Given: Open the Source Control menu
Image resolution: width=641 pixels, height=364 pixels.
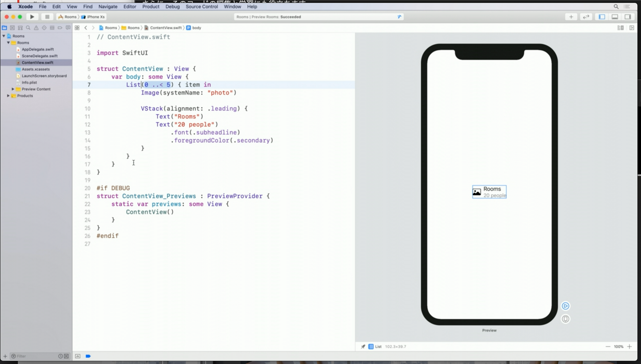Looking at the screenshot, I should (202, 6).
